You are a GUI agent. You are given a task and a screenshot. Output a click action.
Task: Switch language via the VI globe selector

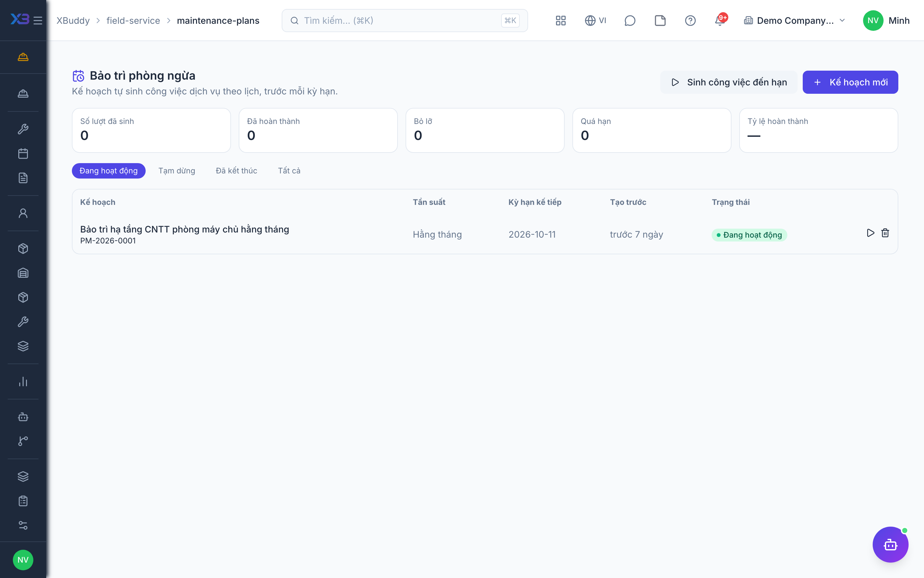click(x=596, y=20)
